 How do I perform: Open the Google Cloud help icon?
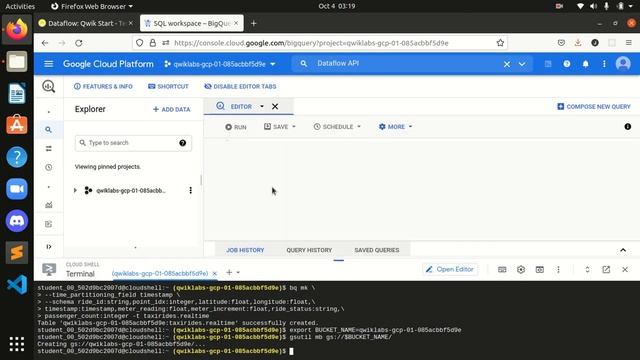(567, 64)
